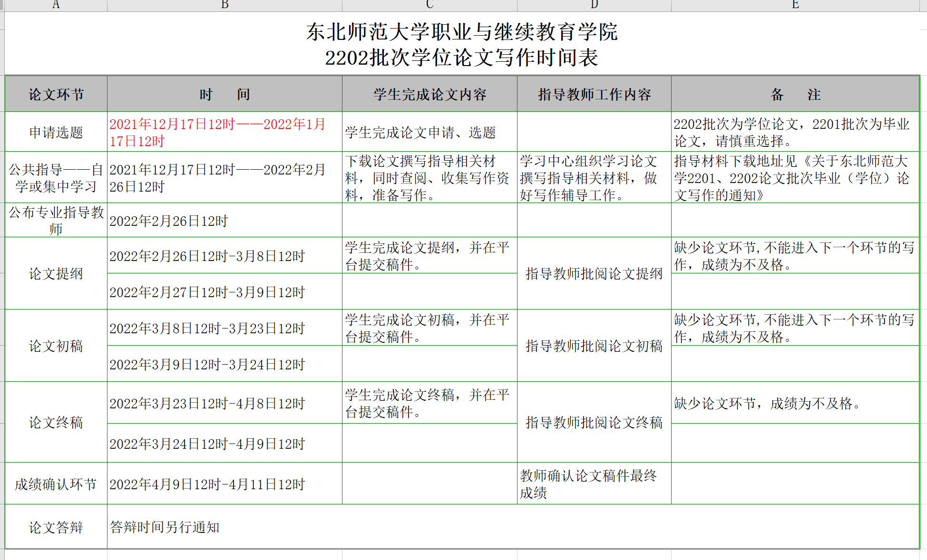Select column B header

(225, 5)
